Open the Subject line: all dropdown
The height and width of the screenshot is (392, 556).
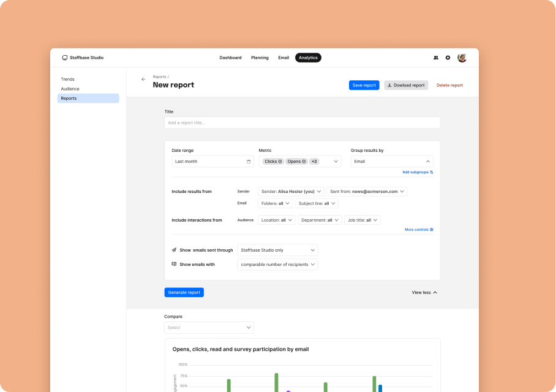tap(317, 203)
